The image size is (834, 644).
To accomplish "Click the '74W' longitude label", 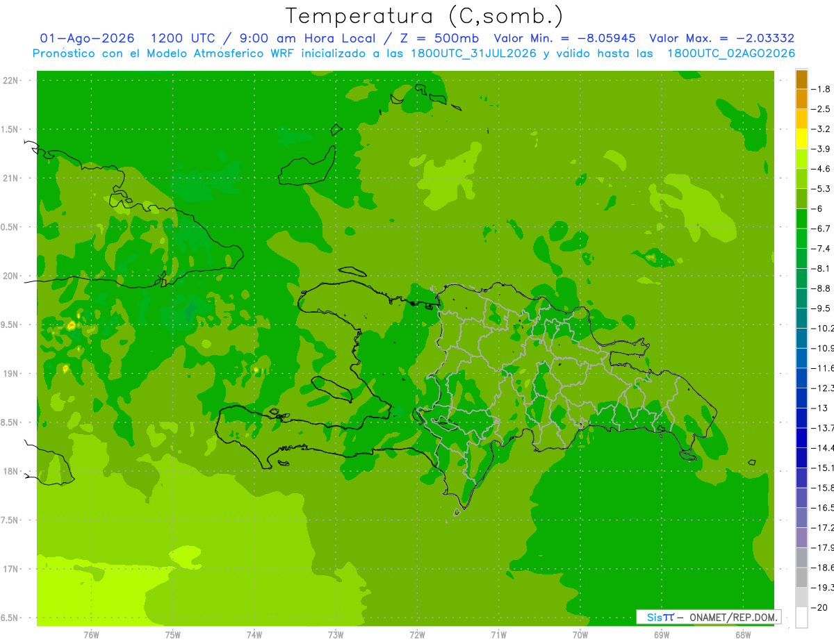I will 254,635.
